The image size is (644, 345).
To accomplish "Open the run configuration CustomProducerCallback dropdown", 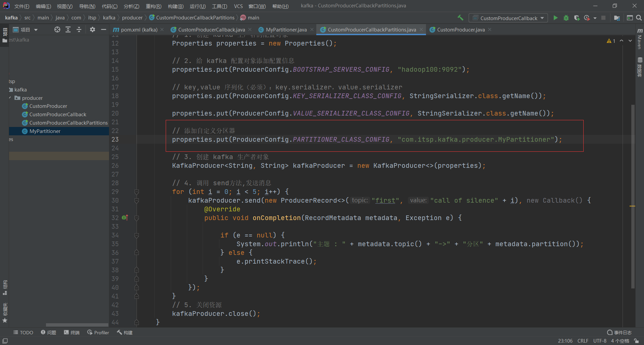I will [508, 18].
